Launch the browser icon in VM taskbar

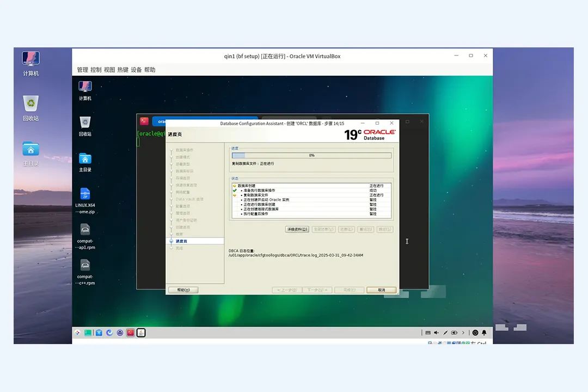point(109,333)
